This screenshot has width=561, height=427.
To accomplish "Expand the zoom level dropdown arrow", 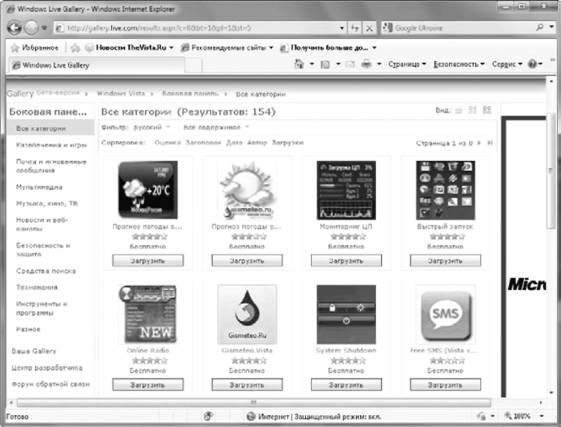I will (542, 416).
